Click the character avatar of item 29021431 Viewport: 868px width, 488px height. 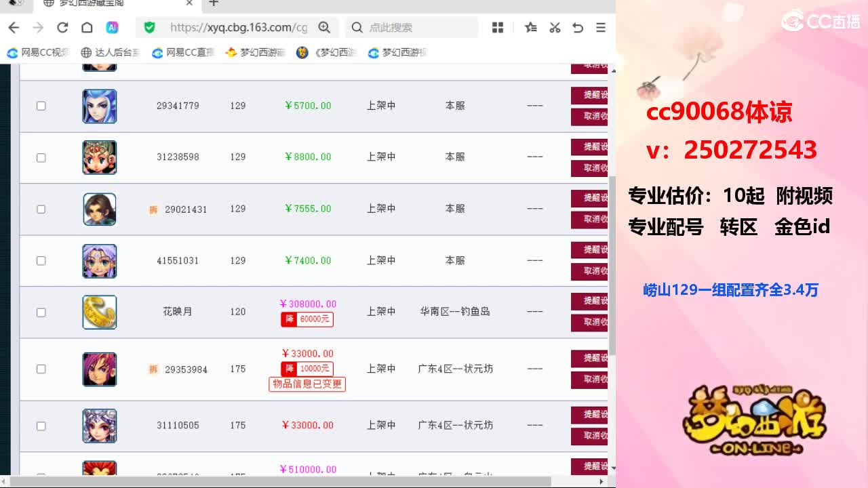click(x=100, y=209)
